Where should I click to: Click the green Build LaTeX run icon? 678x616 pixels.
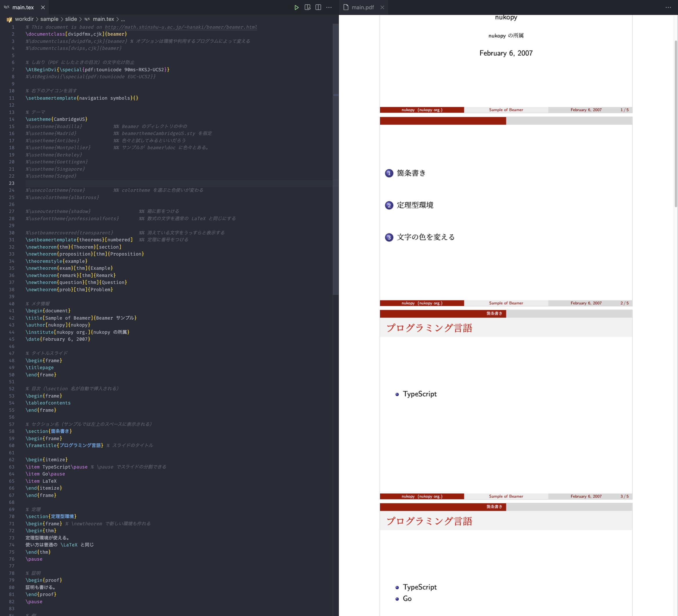pos(296,8)
